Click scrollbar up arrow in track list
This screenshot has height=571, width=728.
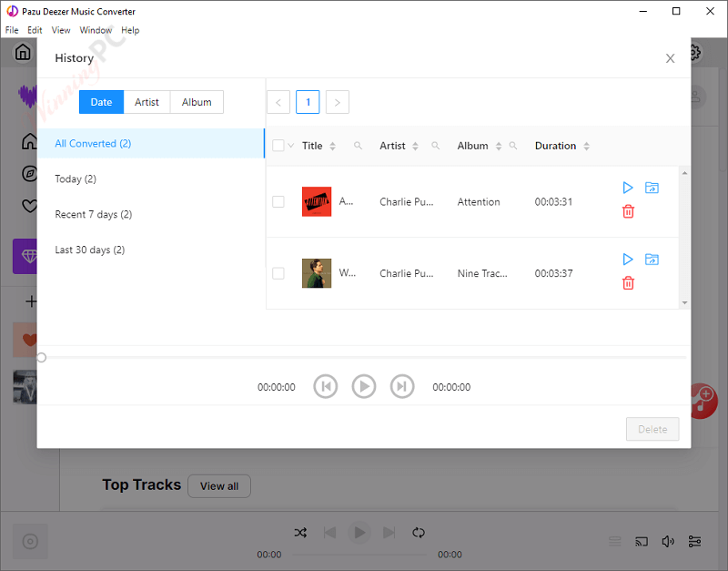[684, 173]
